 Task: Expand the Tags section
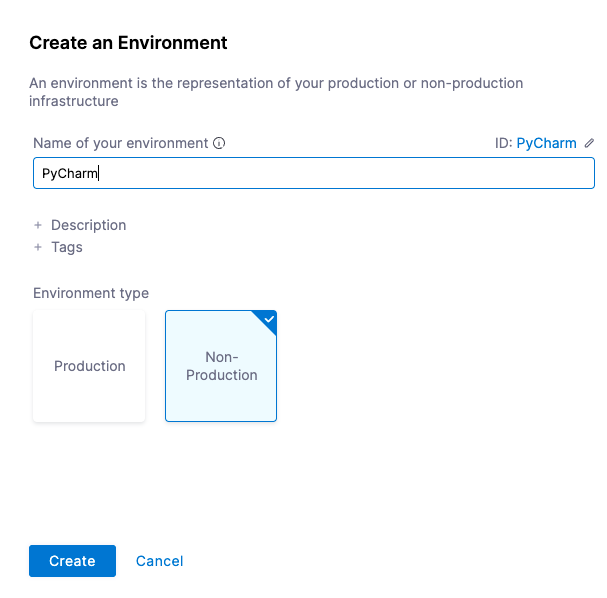(x=67, y=247)
